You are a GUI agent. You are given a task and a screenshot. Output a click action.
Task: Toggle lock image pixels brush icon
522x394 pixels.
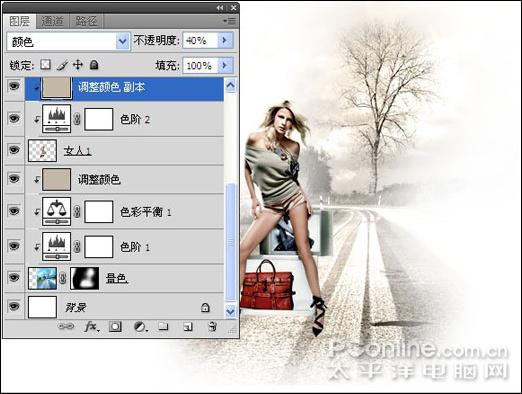click(x=62, y=65)
